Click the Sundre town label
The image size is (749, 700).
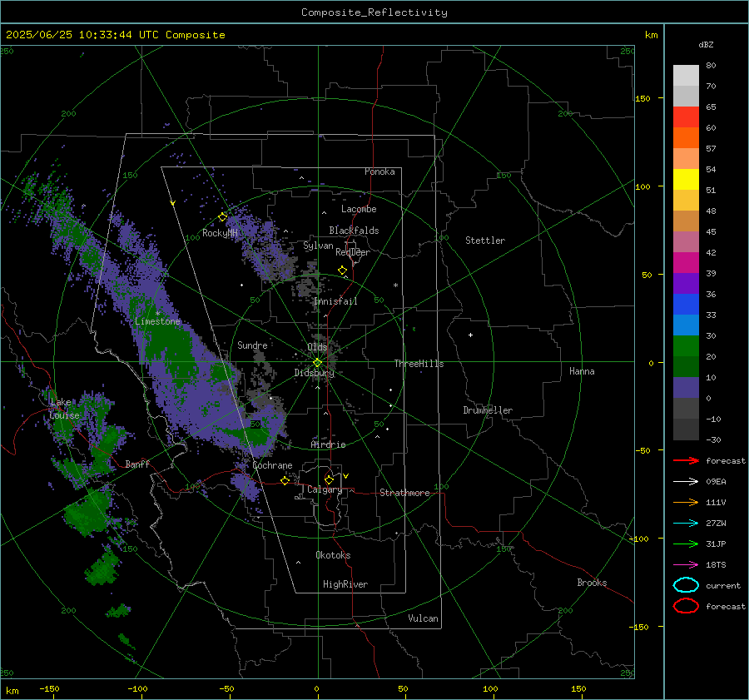(x=252, y=345)
